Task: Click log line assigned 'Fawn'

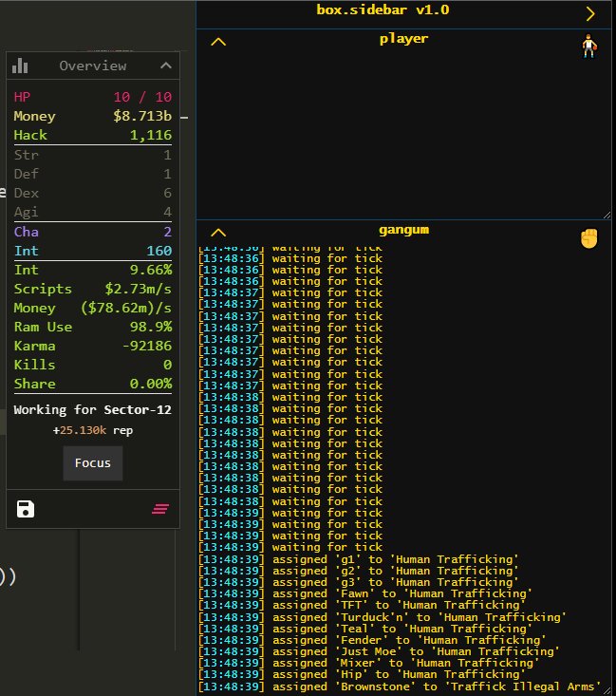Action: (365, 593)
